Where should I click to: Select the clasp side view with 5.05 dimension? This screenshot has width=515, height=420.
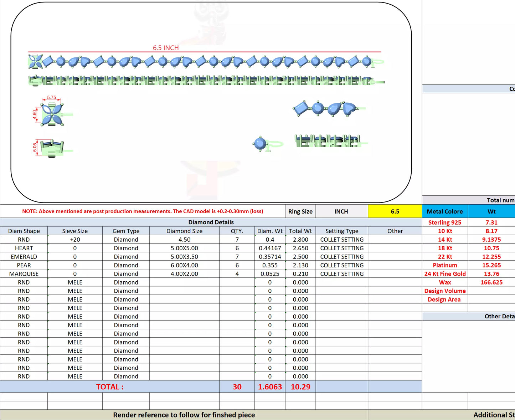tap(52, 148)
